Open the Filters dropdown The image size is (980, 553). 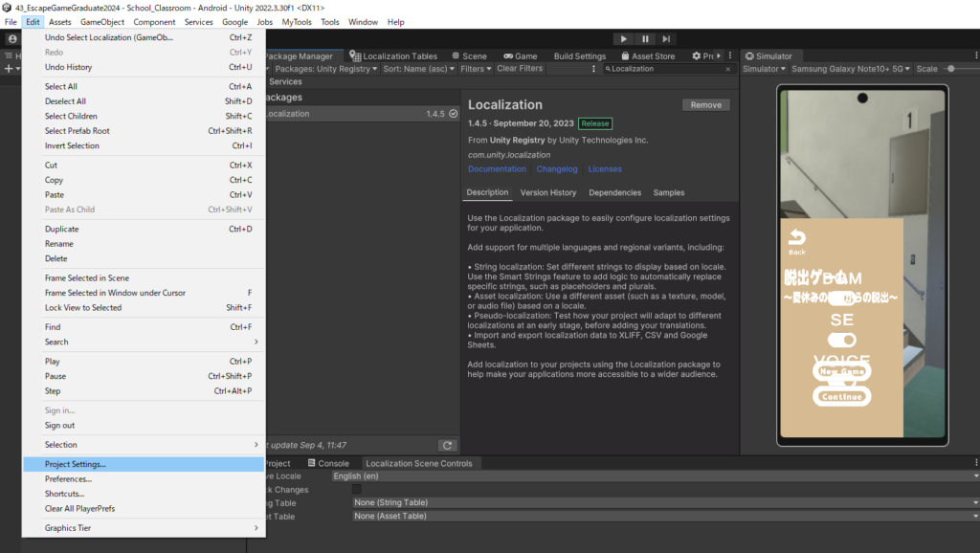click(x=476, y=69)
